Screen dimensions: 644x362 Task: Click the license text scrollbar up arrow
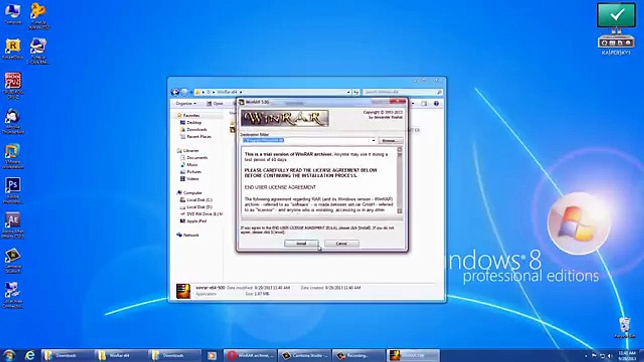coord(400,149)
